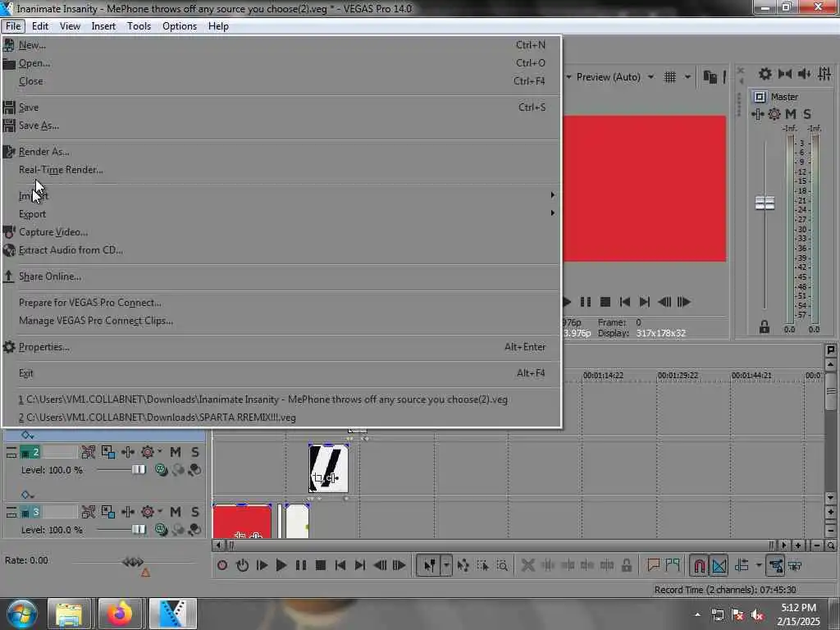This screenshot has height=630, width=840.
Task: Choose Render As... from File menu
Action: 282,152
